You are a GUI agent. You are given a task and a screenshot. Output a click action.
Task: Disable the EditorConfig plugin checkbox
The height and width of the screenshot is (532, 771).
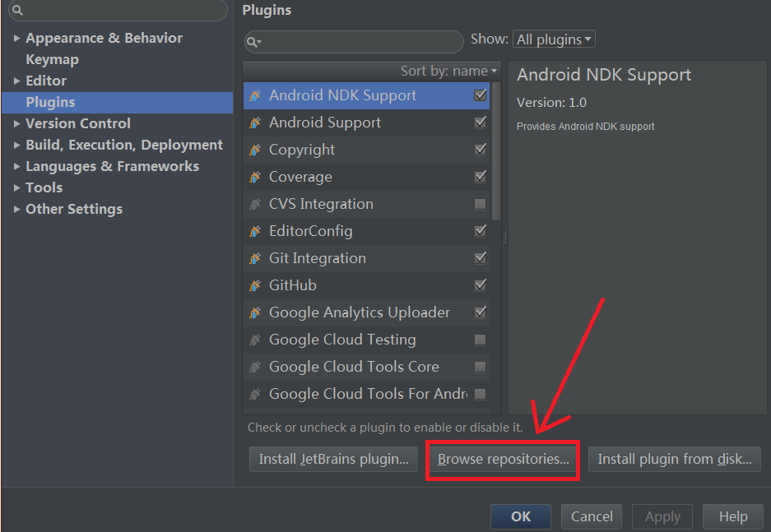481,231
